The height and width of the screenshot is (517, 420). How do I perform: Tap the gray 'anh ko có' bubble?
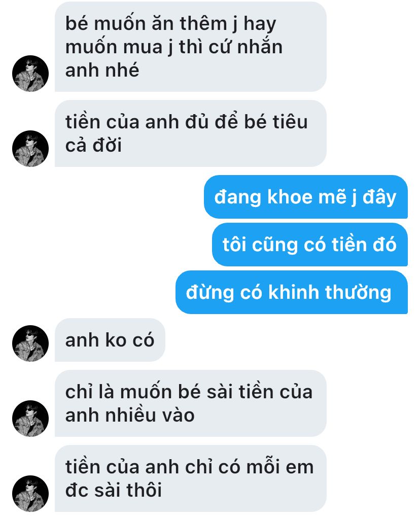pos(110,340)
